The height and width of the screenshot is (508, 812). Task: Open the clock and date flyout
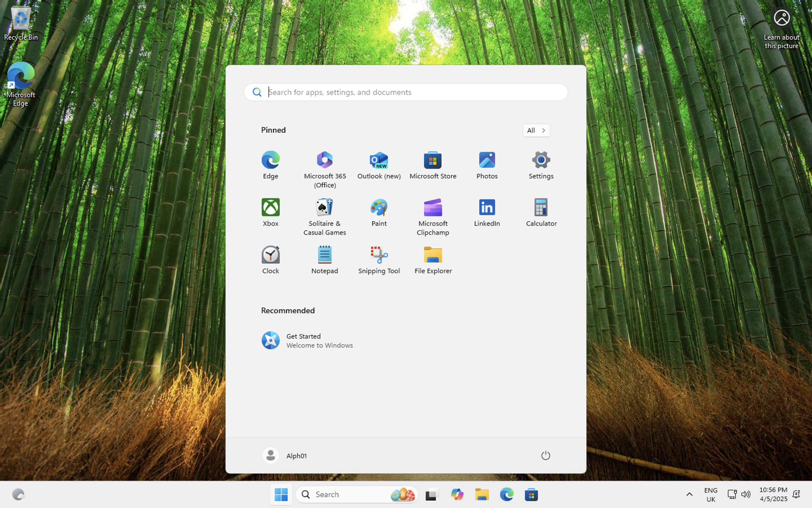[x=773, y=494]
